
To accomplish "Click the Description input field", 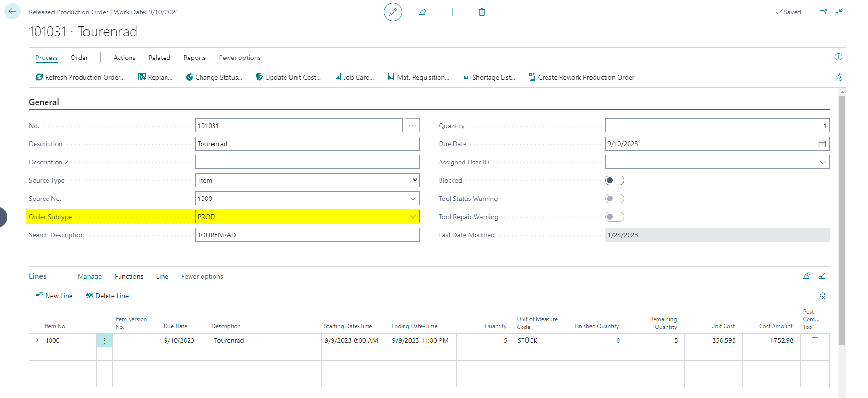I will click(308, 144).
